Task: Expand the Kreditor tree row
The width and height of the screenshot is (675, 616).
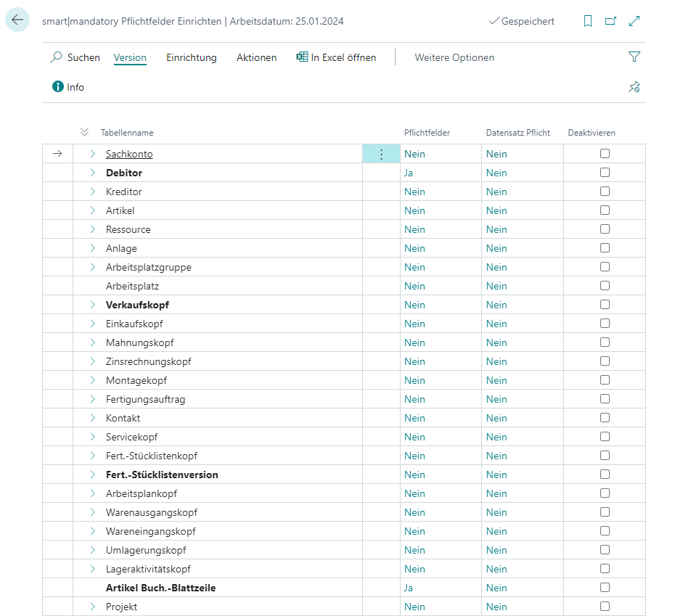Action: click(x=91, y=191)
